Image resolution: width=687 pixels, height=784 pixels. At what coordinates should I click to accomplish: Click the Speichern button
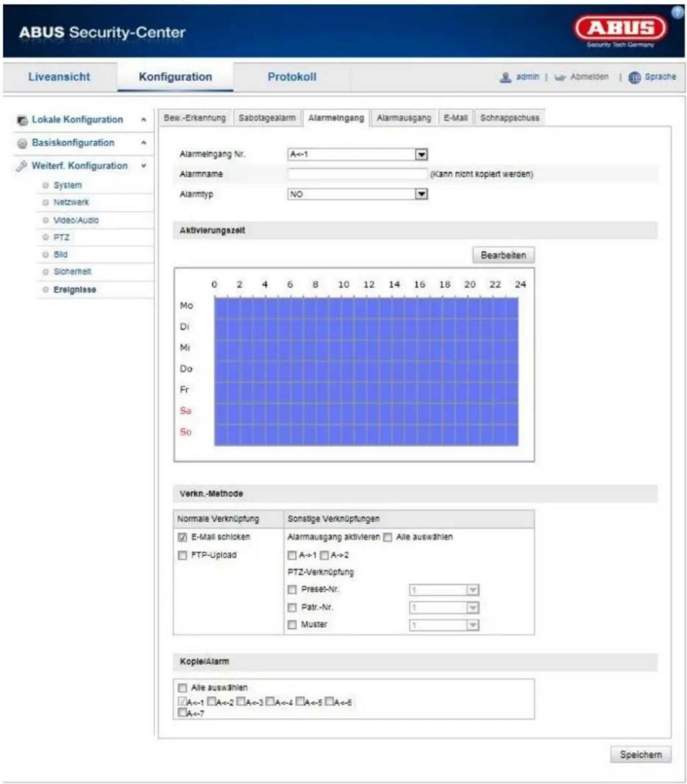point(641,755)
